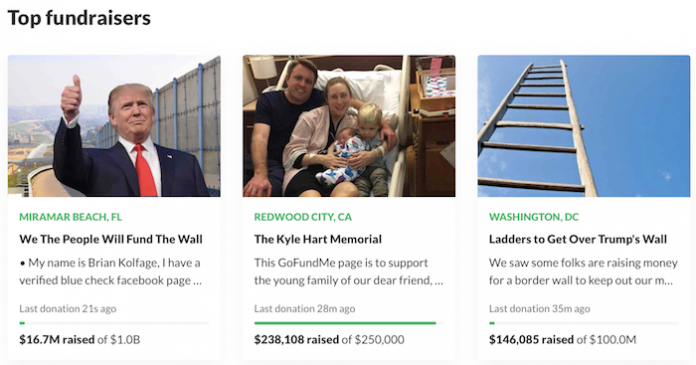Image resolution: width=696 pixels, height=365 pixels.
Task: Select the MIRAMAR BEACH, FL location label
Action: 71,217
